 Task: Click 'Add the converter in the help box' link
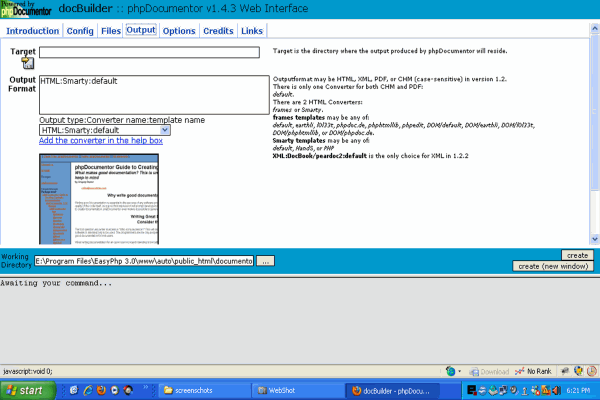tap(100, 141)
